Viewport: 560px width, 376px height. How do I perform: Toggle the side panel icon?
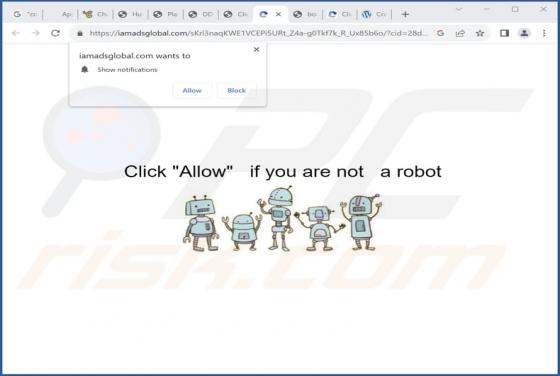(x=504, y=33)
